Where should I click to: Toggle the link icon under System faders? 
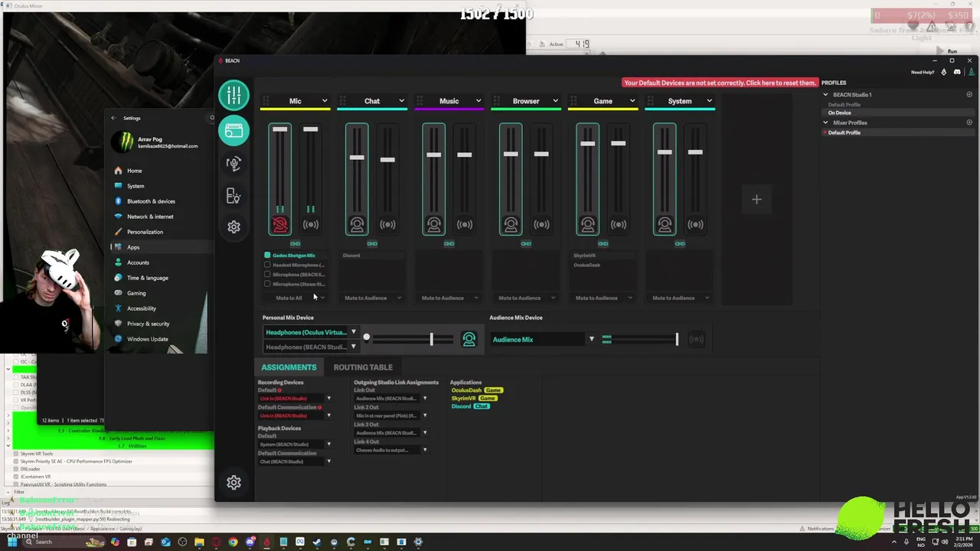coord(680,244)
